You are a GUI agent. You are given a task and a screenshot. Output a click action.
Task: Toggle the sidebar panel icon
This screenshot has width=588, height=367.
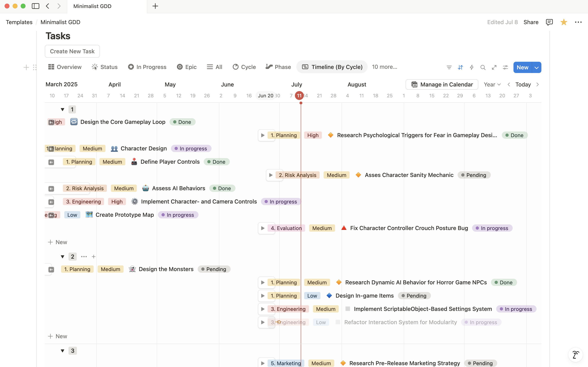pyautogui.click(x=35, y=6)
